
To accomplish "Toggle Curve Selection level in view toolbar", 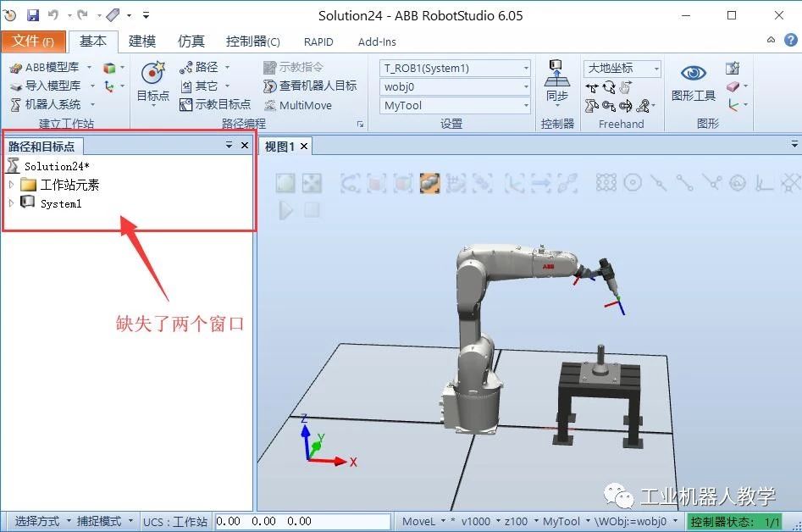I will coord(350,183).
